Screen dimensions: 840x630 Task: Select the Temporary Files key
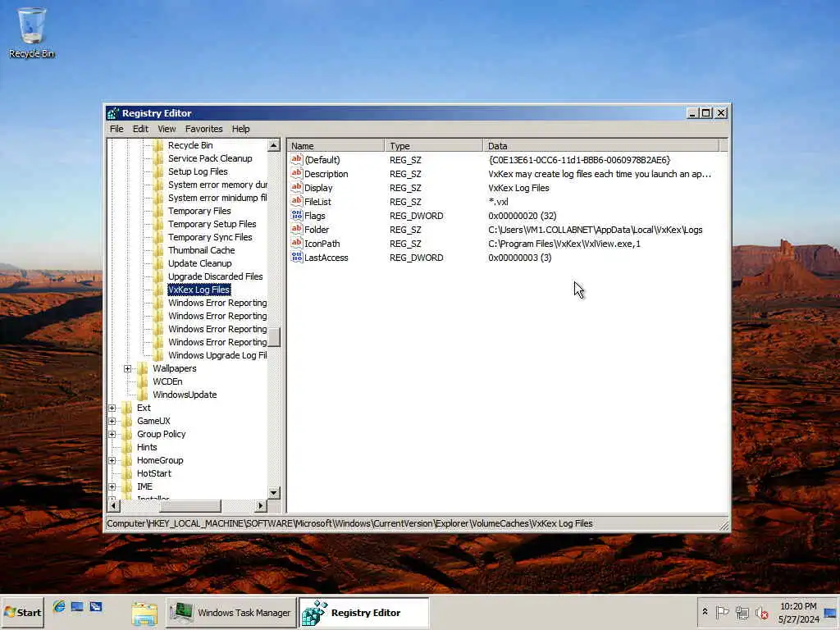[x=199, y=211]
